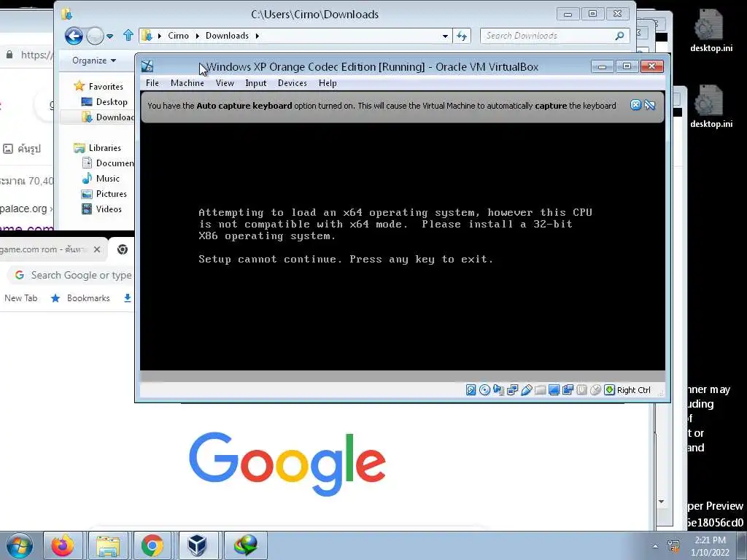The height and width of the screenshot is (560, 747).
Task: Click the display indicator in VirtualBox status bar
Action: pos(554,390)
